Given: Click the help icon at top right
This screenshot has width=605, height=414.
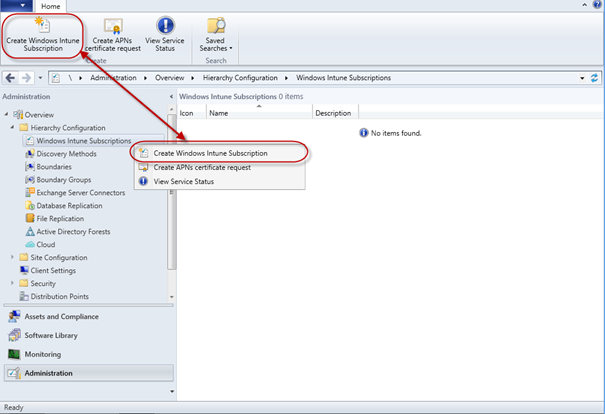Looking at the screenshot, I should (x=597, y=5).
